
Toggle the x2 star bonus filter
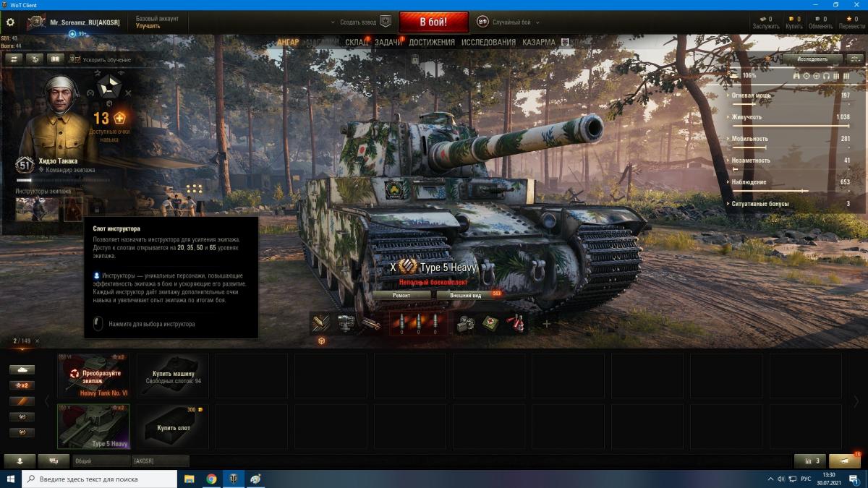pos(22,385)
